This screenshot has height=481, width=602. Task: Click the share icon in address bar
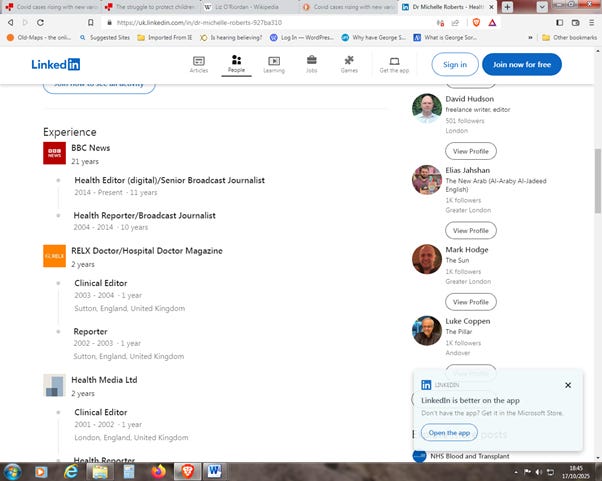[455, 23]
